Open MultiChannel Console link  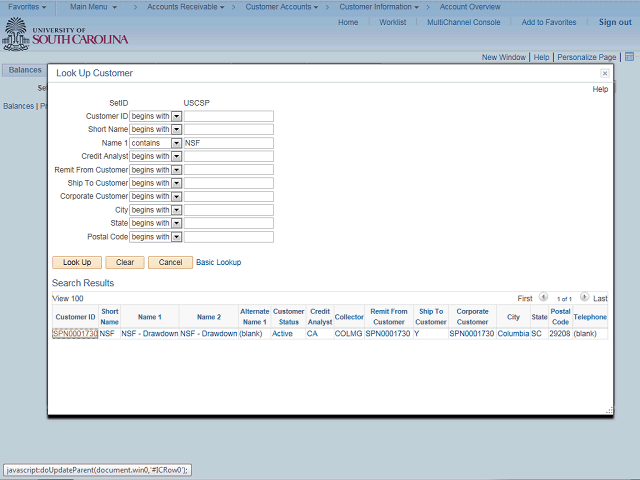[x=464, y=22]
